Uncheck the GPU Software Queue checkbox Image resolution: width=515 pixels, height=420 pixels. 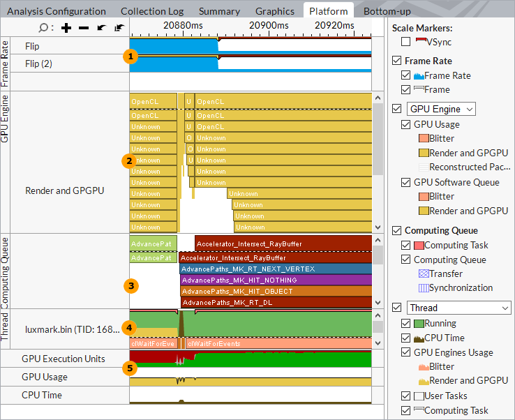click(x=406, y=183)
